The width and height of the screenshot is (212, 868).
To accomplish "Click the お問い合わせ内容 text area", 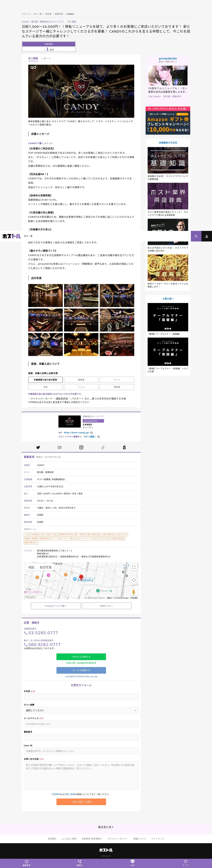I will tap(81, 775).
